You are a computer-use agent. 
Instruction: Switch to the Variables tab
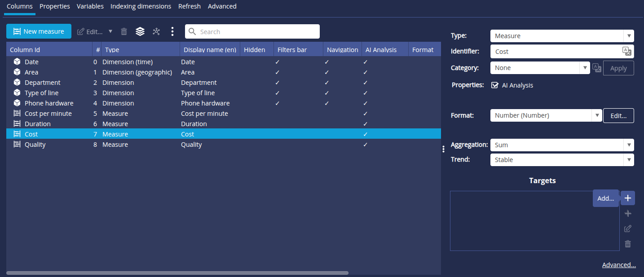pos(90,6)
